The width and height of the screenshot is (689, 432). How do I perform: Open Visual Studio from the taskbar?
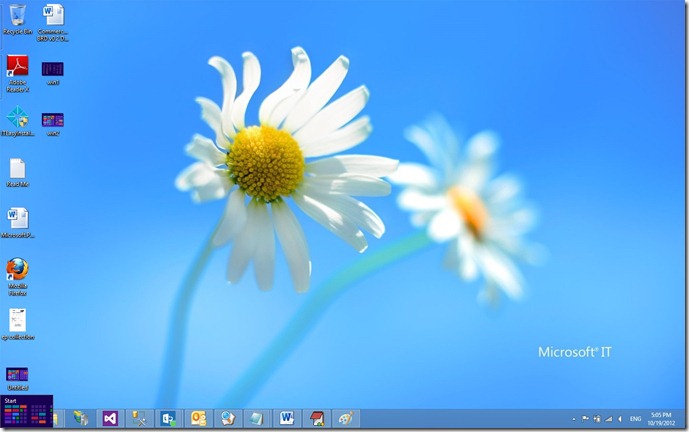(x=110, y=418)
